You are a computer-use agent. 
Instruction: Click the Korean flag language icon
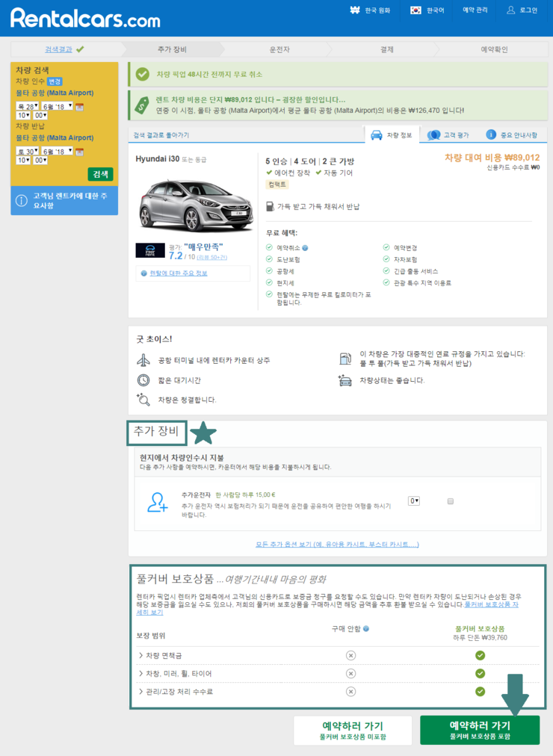point(415,10)
